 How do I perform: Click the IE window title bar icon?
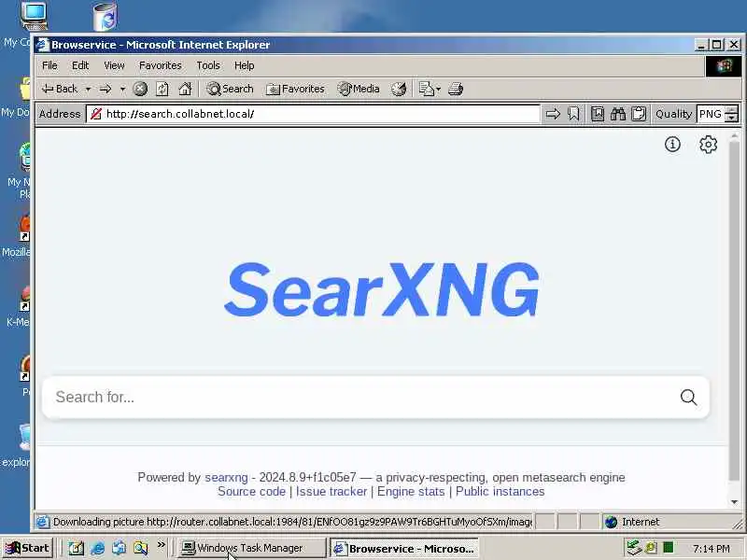43,45
